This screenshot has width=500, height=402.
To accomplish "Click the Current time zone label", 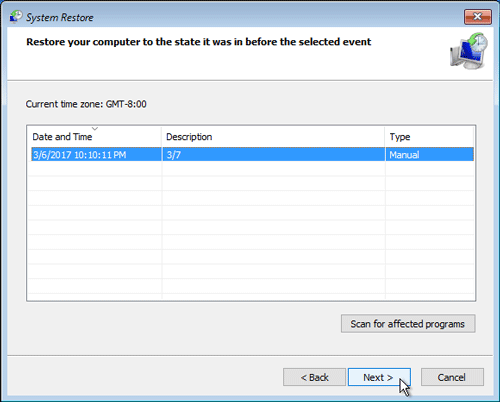I will tap(86, 104).
